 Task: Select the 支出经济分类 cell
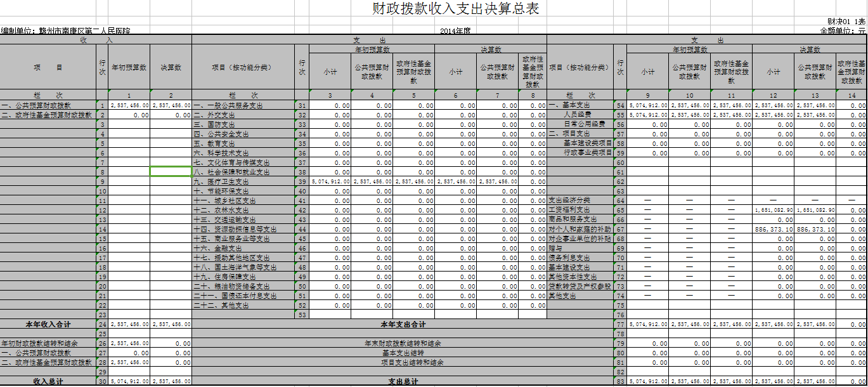click(x=580, y=201)
